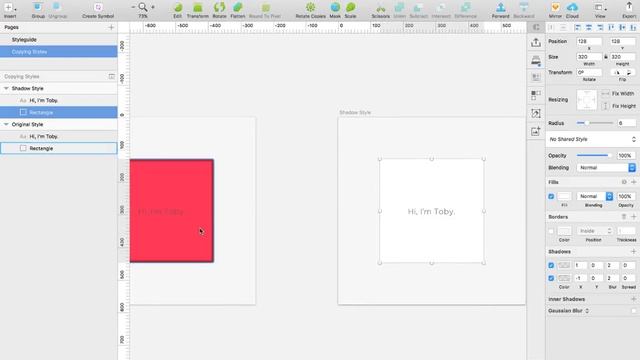Screen dimensions: 640x360
Task: Click the Export toolbar icon
Action: [x=629, y=10]
